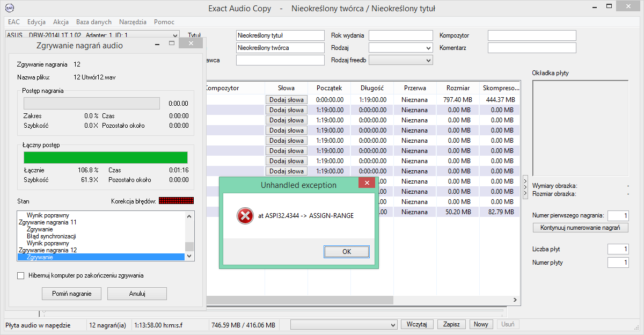The width and height of the screenshot is (644, 335).
Task: Click OK in the Unhandled exception dialog
Action: 347,251
